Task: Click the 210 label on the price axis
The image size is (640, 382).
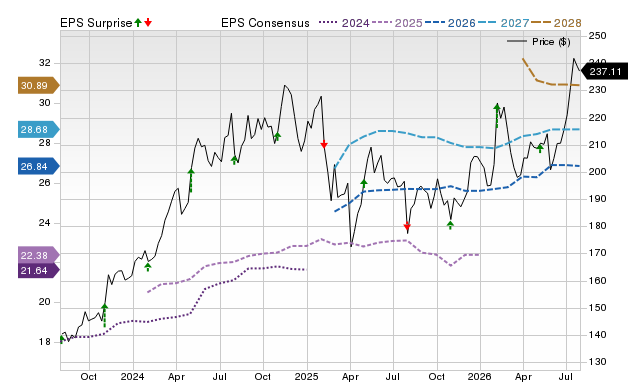Action: pos(597,144)
